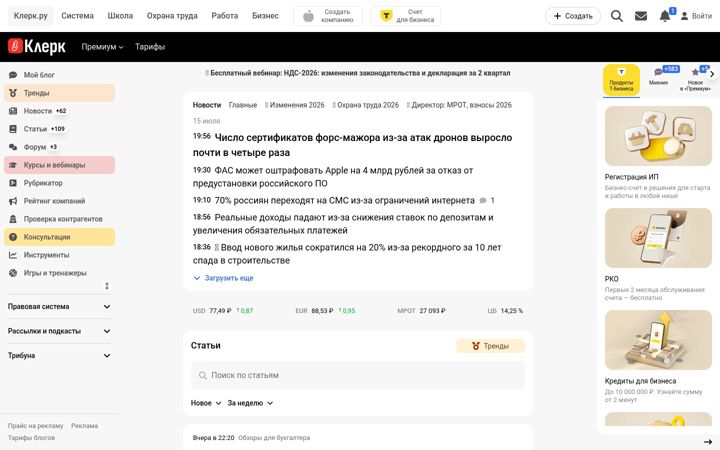This screenshot has width=720, height=450.
Task: Click the Создать компанию banner
Action: click(328, 16)
